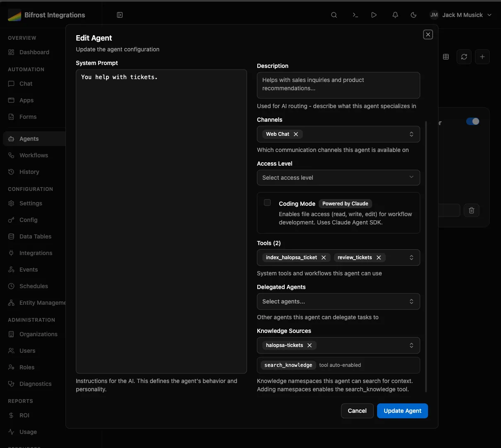Open Data Tables in the sidebar
Image resolution: width=501 pixels, height=448 pixels.
coord(35,236)
